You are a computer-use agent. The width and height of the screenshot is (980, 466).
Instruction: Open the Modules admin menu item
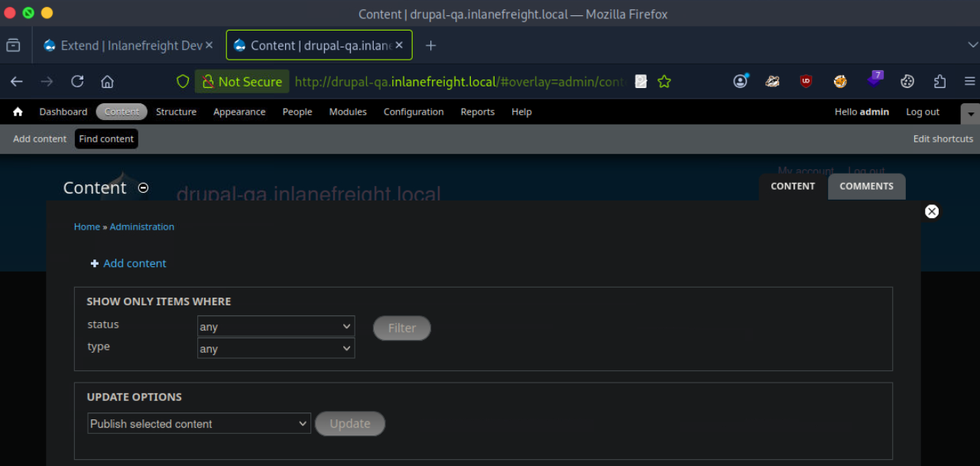point(348,112)
